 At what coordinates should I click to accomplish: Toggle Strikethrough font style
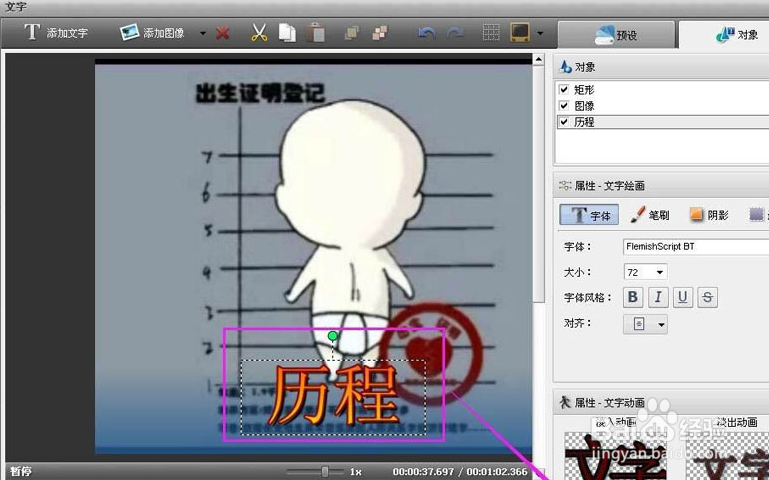pos(707,297)
